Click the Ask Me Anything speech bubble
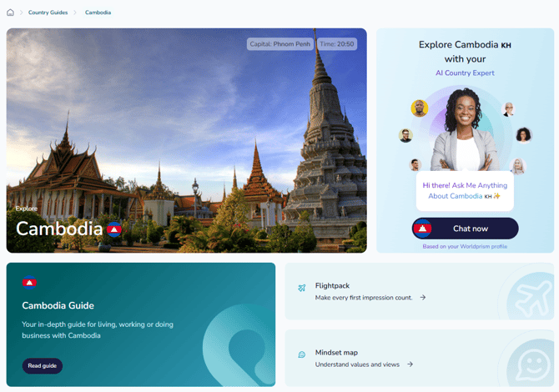The image size is (559, 392). tap(465, 191)
